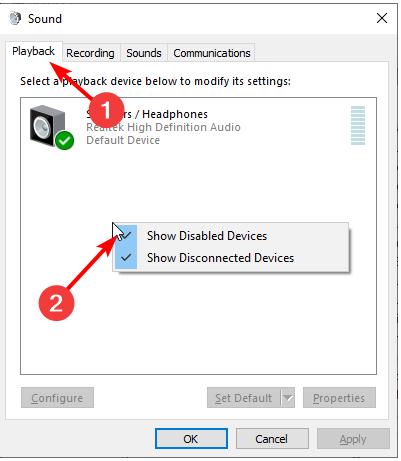Click the volume level meter bars
The width and height of the screenshot is (401, 461).
click(x=358, y=125)
